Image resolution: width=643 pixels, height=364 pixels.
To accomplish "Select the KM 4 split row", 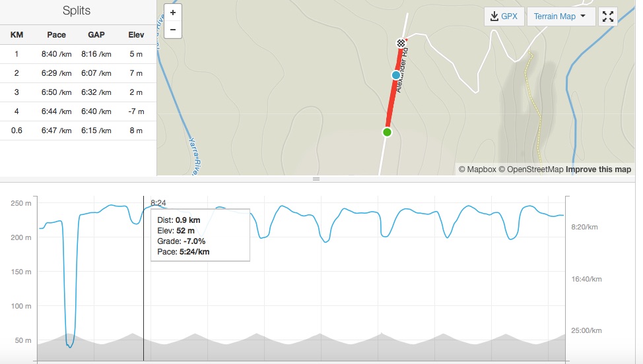I will click(78, 111).
